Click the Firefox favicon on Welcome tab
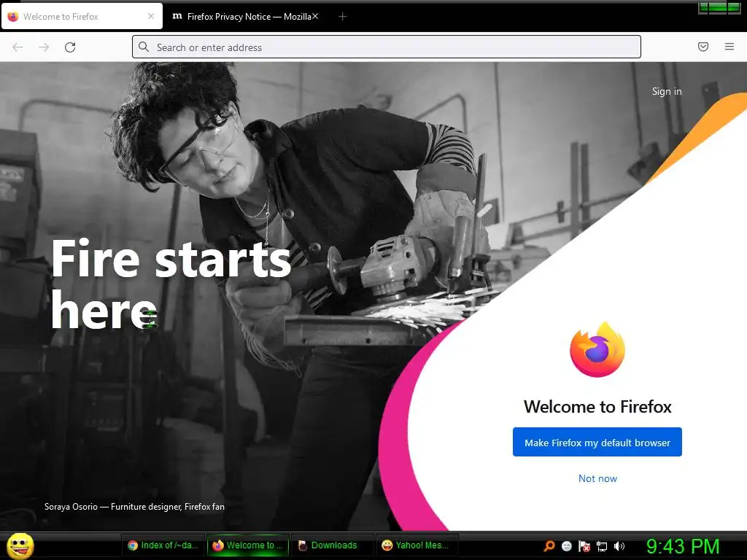The height and width of the screenshot is (560, 747). [13, 16]
